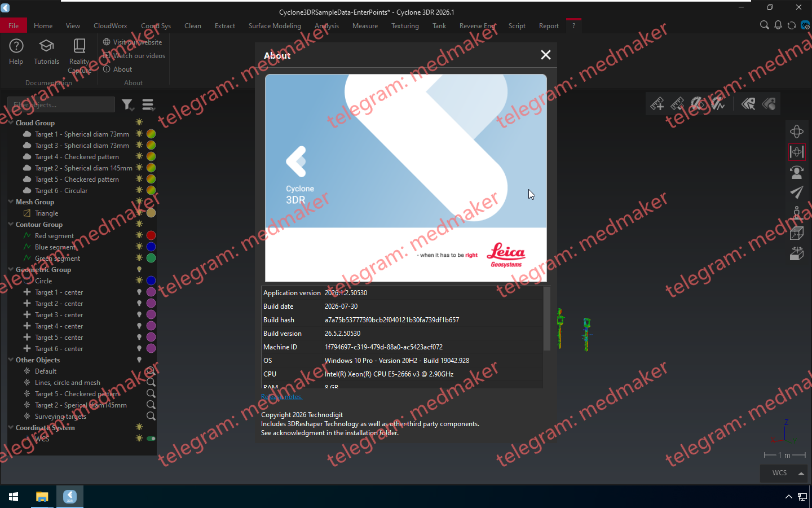Toggle visibility bulb for Coordinate System group
This screenshot has height=508, width=812.
pos(139,427)
